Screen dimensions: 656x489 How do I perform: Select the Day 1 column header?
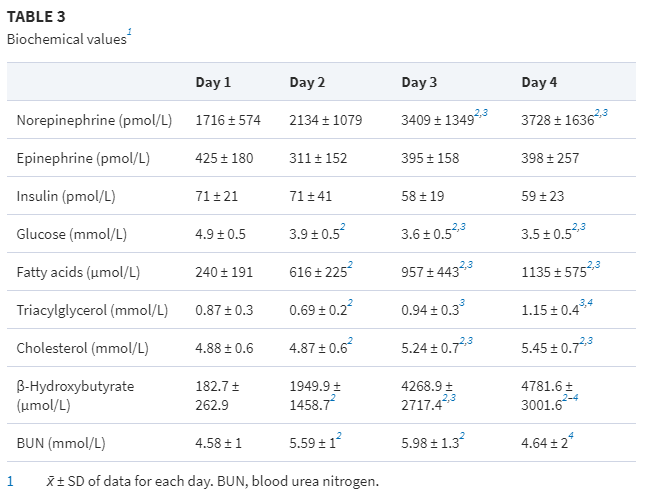[x=213, y=82]
